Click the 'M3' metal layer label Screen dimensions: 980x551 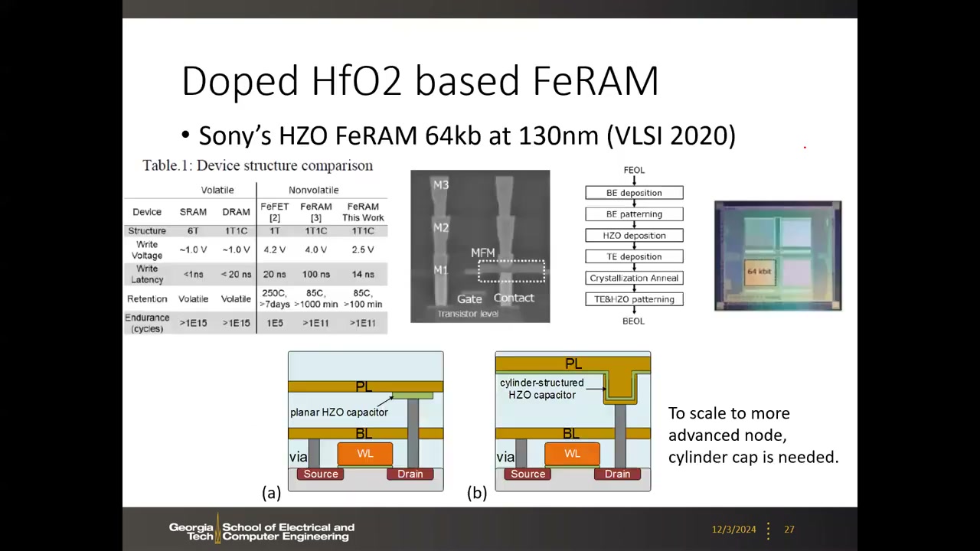441,184
